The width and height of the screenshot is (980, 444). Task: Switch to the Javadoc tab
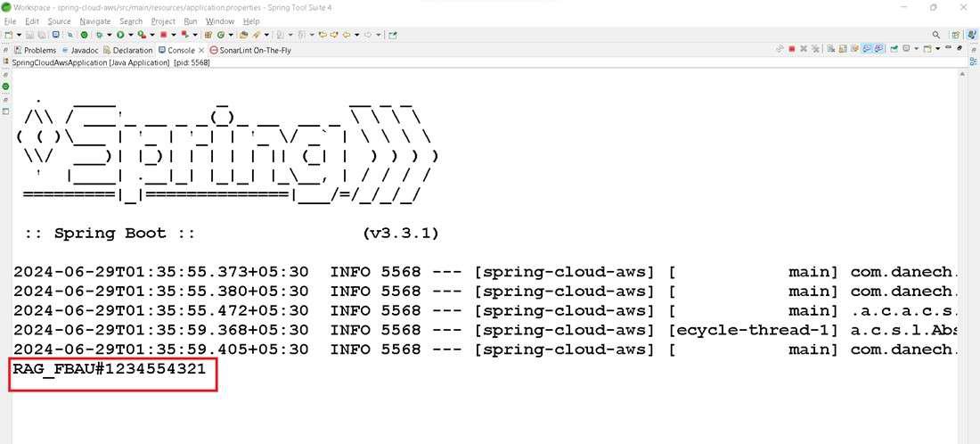point(80,50)
